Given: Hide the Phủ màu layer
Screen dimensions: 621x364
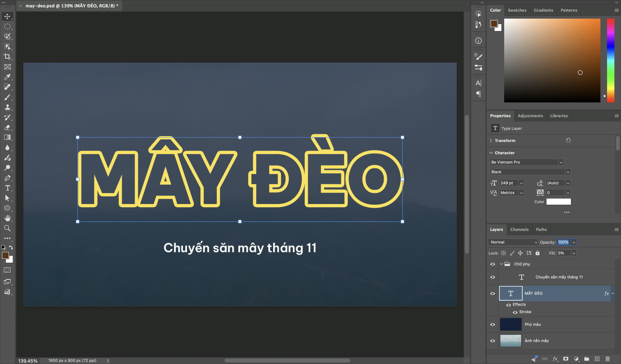Looking at the screenshot, I should tap(493, 324).
